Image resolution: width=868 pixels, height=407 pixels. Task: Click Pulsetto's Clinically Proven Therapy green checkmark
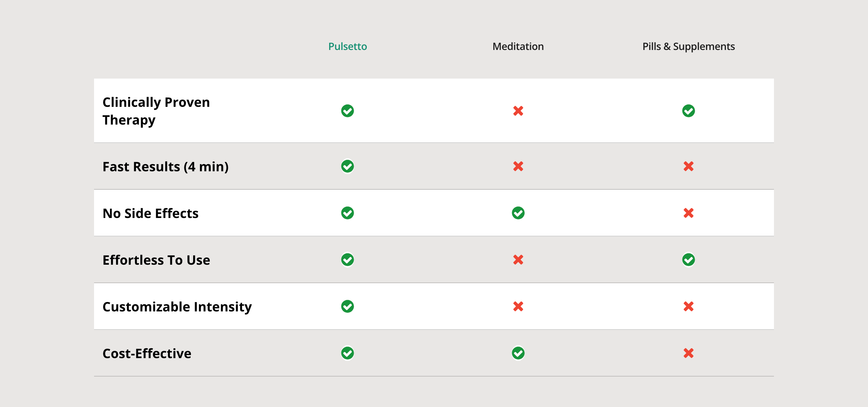tap(347, 111)
